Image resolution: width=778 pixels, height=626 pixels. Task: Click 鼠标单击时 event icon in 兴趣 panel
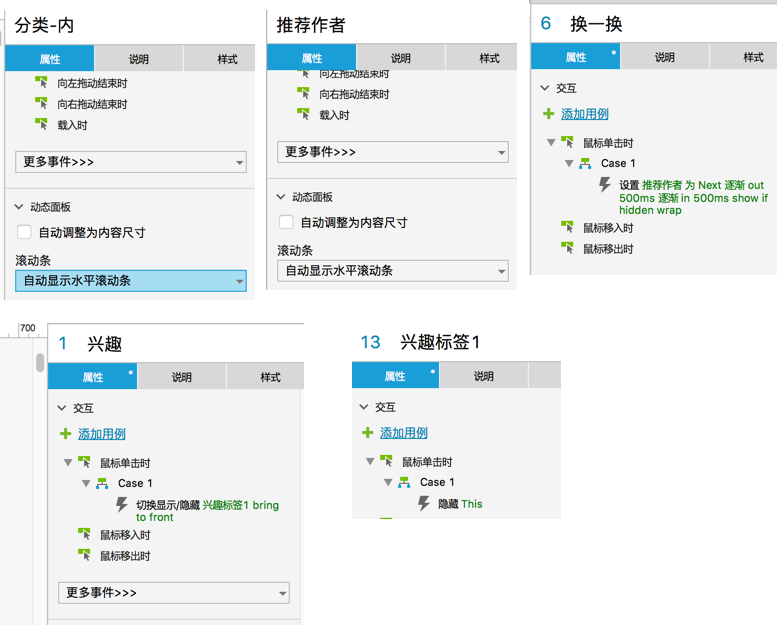pyautogui.click(x=84, y=462)
